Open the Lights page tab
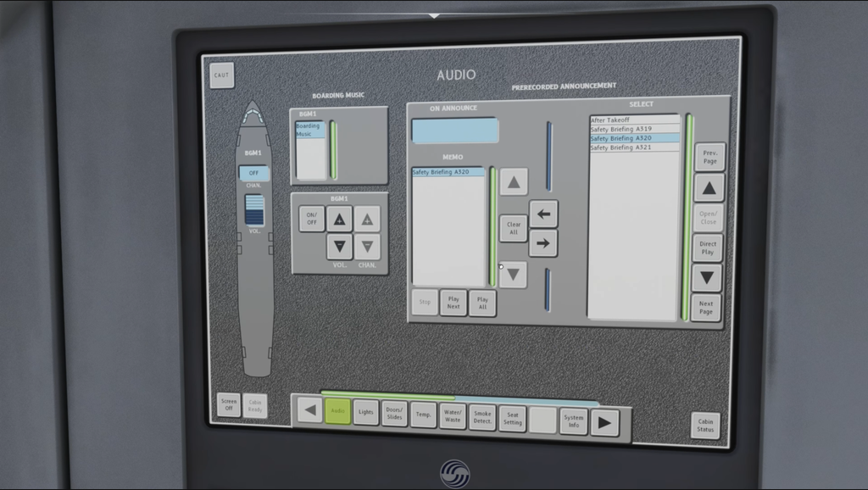This screenshot has height=490, width=868. 366,413
